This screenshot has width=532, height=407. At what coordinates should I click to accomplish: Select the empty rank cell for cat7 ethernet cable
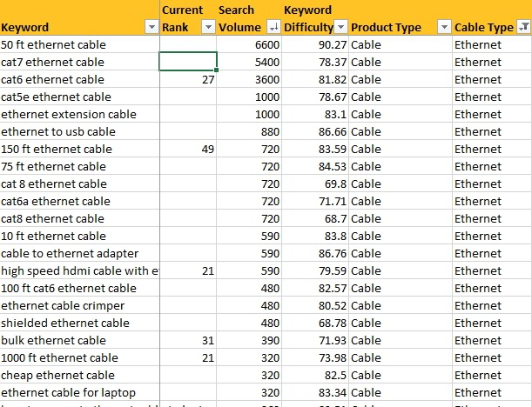pyautogui.click(x=188, y=62)
